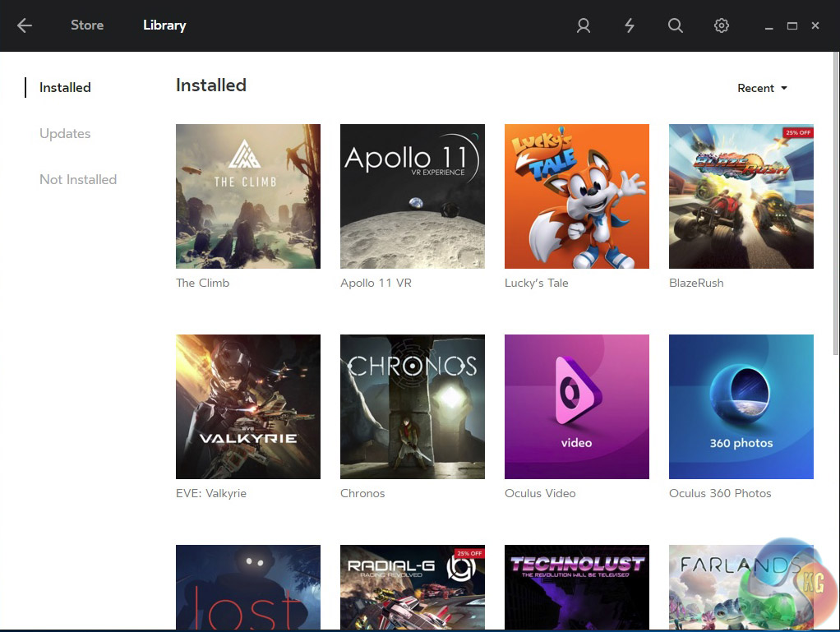This screenshot has height=632, width=840.
Task: Close the Oculus window
Action: 815,25
